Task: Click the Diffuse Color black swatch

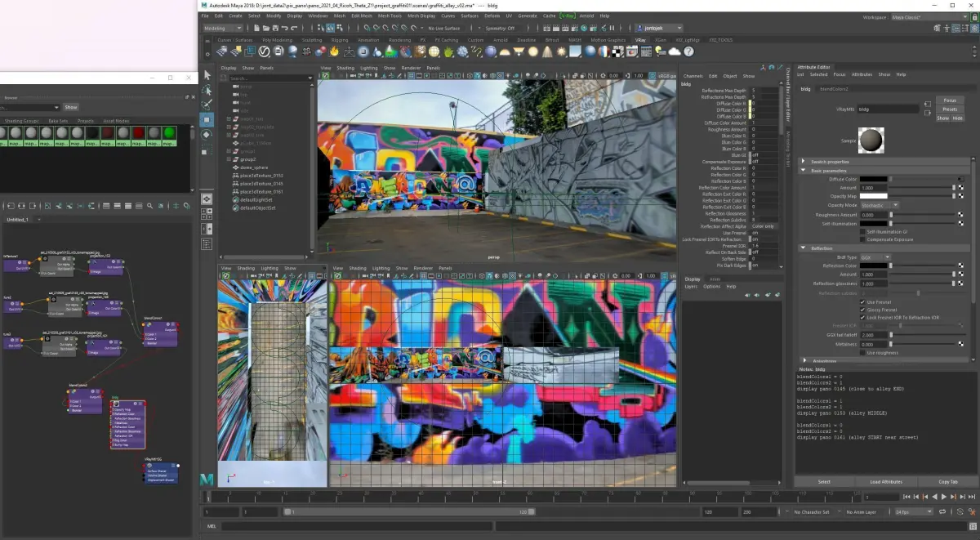Action: pyautogui.click(x=873, y=179)
